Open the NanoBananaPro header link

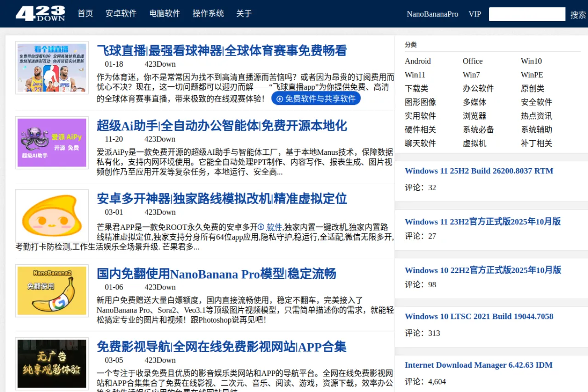click(x=432, y=14)
